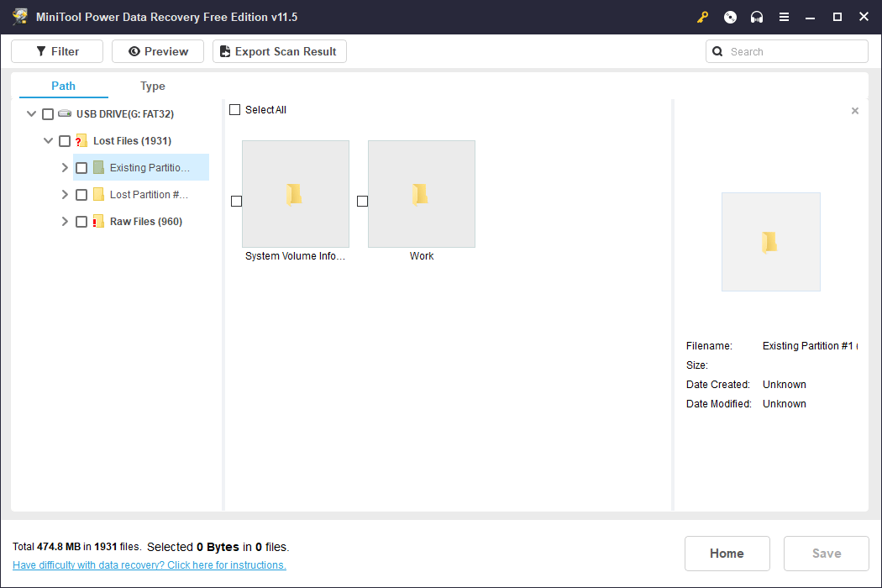Check the Lost Files (1931) checkbox
The width and height of the screenshot is (882, 588).
[x=65, y=140]
